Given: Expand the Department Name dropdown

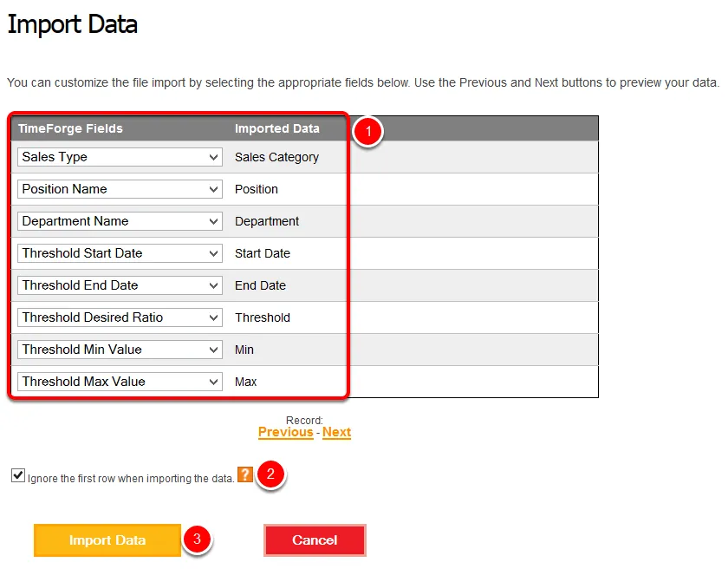Looking at the screenshot, I should tap(120, 221).
